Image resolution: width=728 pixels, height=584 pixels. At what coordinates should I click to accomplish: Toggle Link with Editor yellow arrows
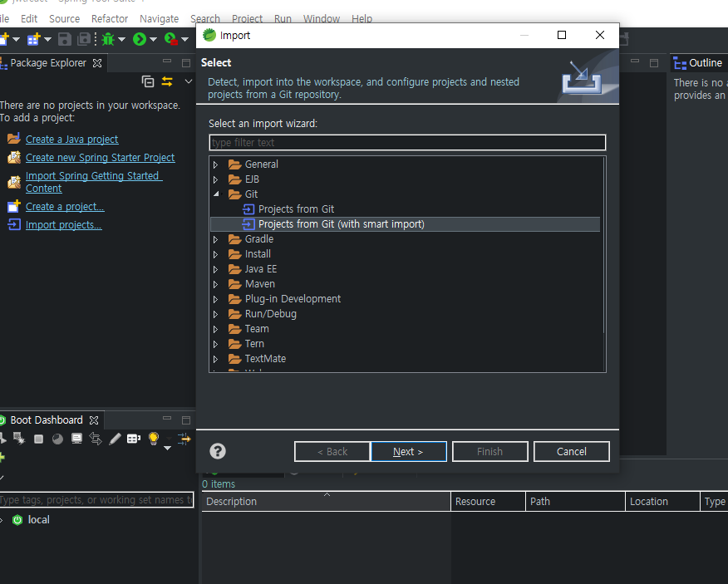click(167, 81)
